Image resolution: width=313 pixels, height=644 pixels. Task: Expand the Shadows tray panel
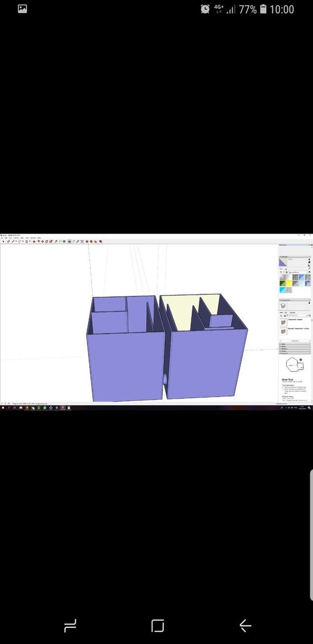pos(294,349)
